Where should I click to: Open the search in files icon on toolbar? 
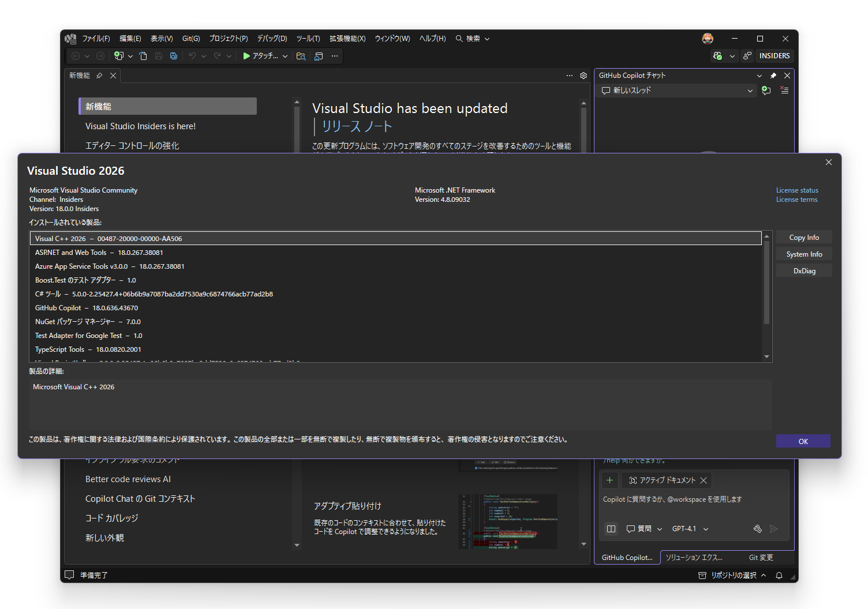click(x=301, y=56)
